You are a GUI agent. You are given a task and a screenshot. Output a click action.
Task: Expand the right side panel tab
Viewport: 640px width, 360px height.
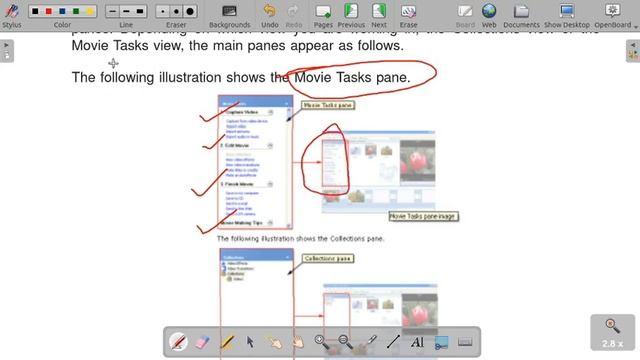633,51
